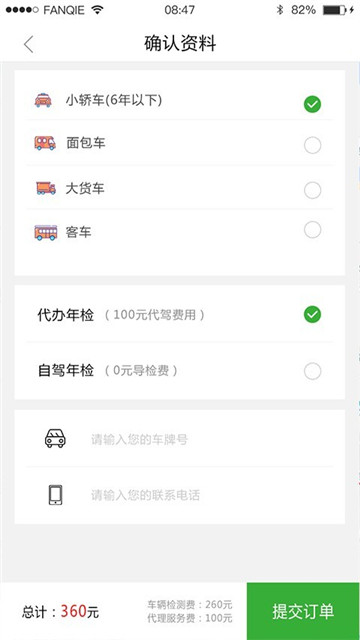Click the Wi-Fi signal icon
360x640 pixels.
(x=97, y=10)
